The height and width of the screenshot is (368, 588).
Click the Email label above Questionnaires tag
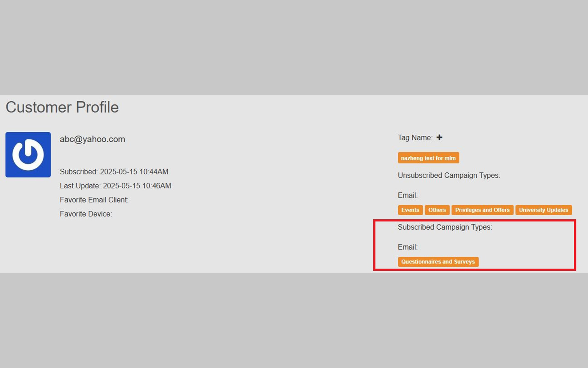[x=408, y=247]
